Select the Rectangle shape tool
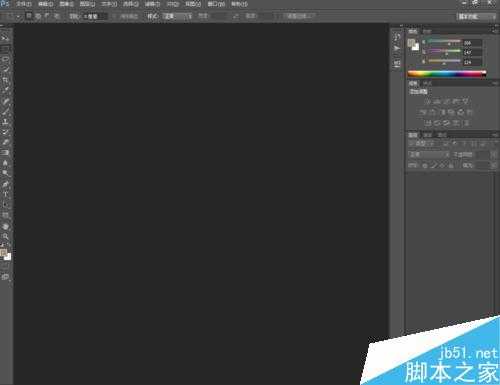Viewport: 500px width, 385px height. [5, 215]
